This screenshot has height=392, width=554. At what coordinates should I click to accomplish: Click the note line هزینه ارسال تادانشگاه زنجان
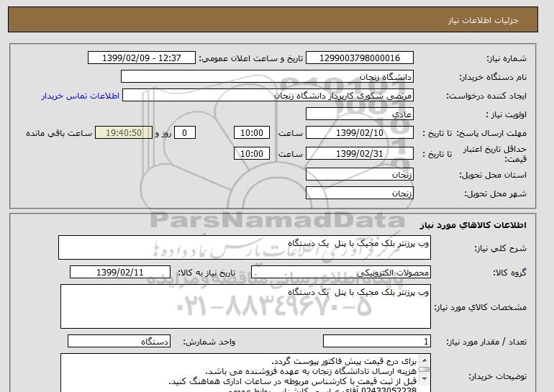click(x=311, y=371)
